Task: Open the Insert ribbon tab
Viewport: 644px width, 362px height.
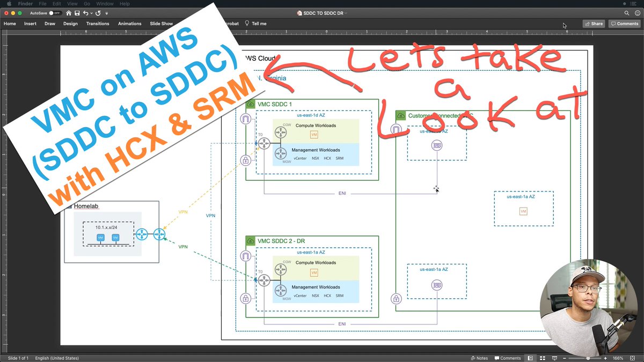Action: tap(30, 24)
